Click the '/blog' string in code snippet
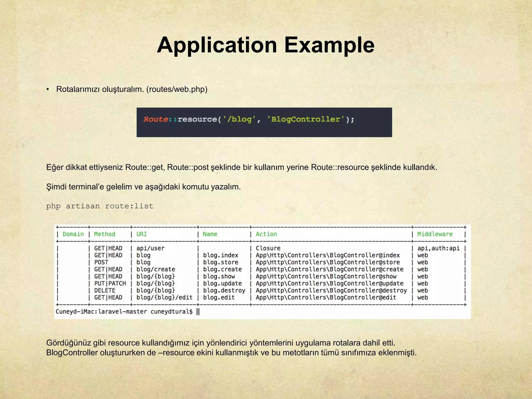Viewport: 532px width, 399px height. point(240,119)
